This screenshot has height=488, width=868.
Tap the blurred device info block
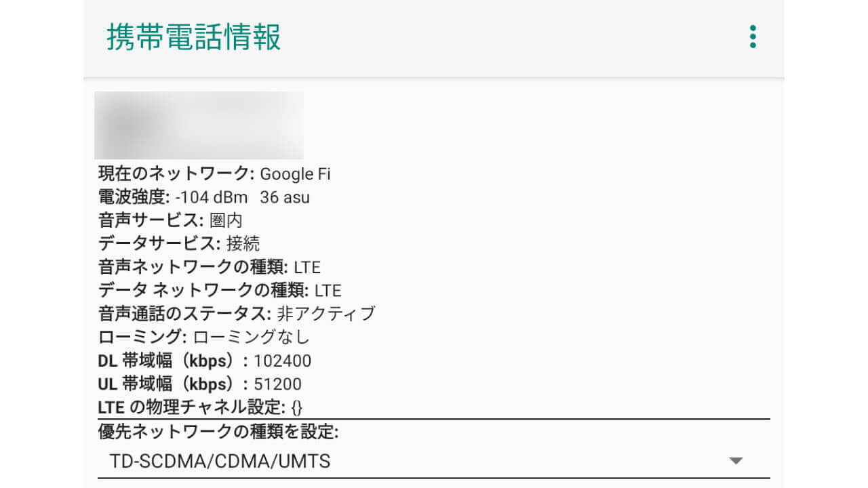click(199, 125)
